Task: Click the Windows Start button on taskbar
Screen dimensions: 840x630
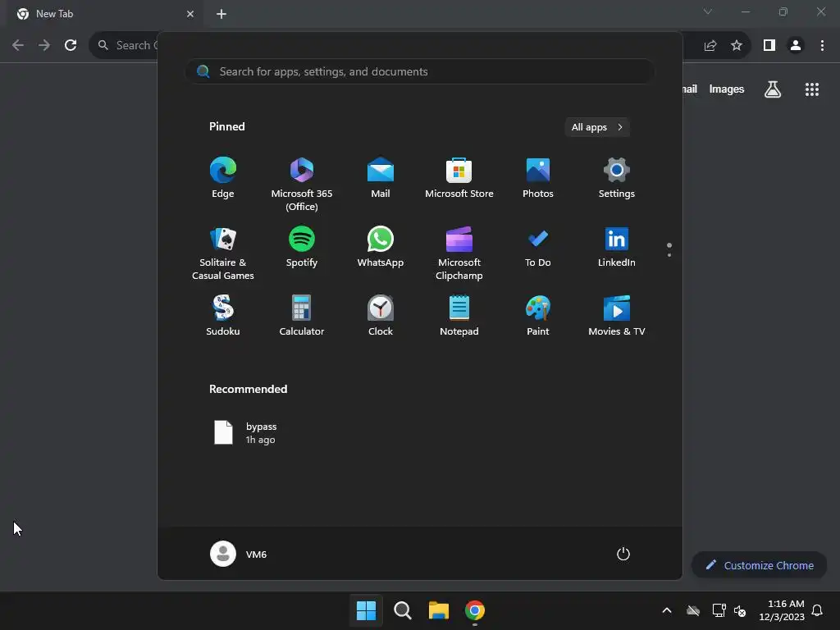Action: coord(367,610)
